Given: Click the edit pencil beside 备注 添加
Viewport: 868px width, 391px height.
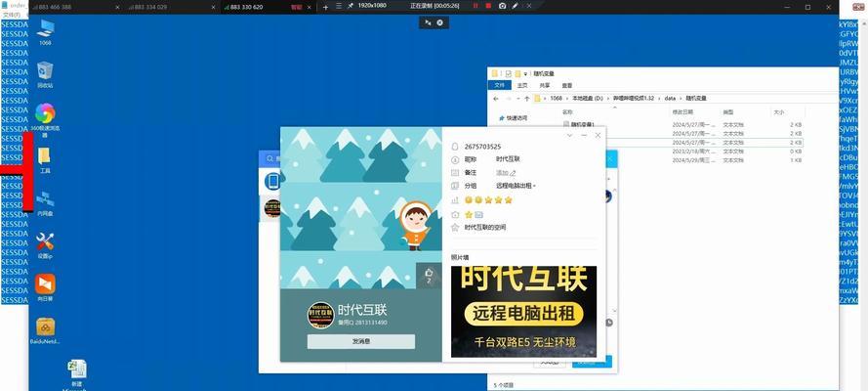Looking at the screenshot, I should pos(514,173).
